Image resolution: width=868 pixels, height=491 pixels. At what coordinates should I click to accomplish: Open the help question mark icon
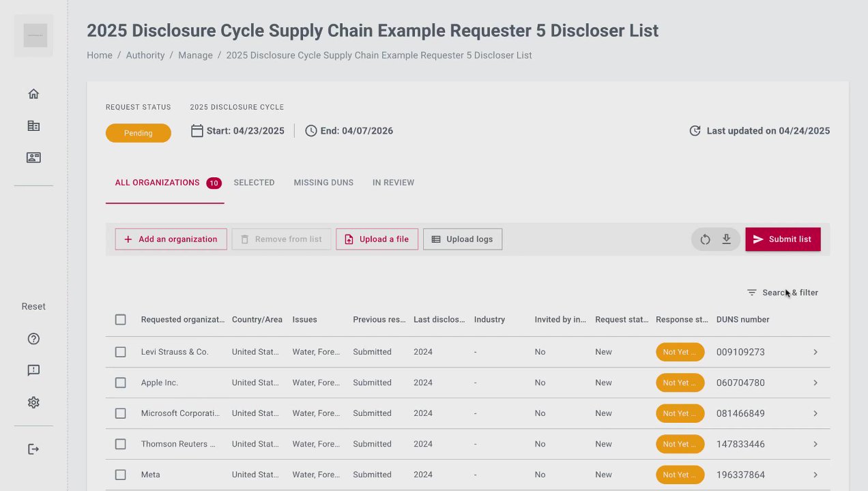(33, 339)
